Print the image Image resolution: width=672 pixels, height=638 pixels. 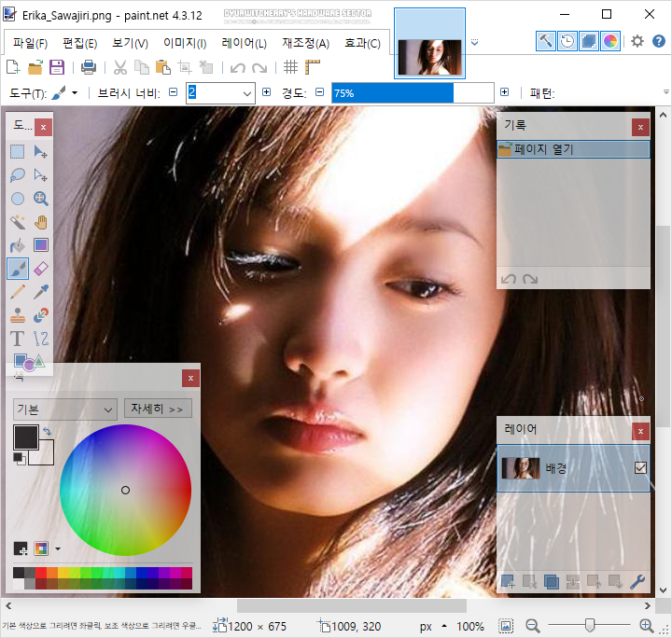click(x=89, y=67)
